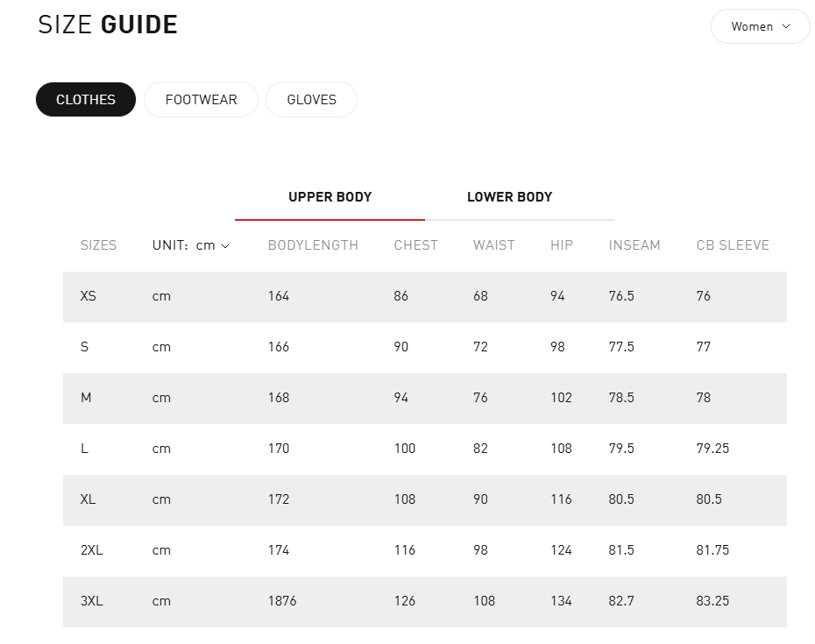Click the S size row label

(x=85, y=347)
